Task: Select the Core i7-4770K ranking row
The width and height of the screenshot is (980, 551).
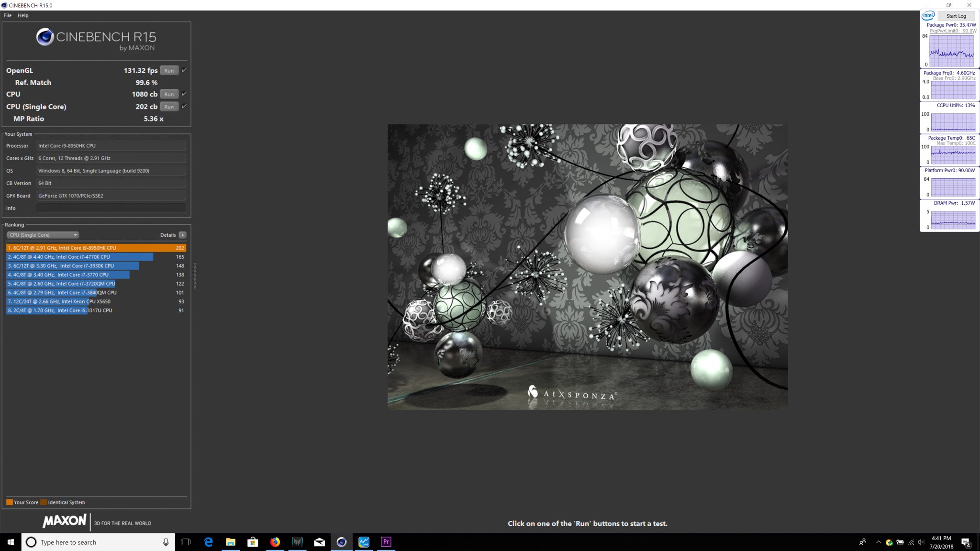Action: 96,257
